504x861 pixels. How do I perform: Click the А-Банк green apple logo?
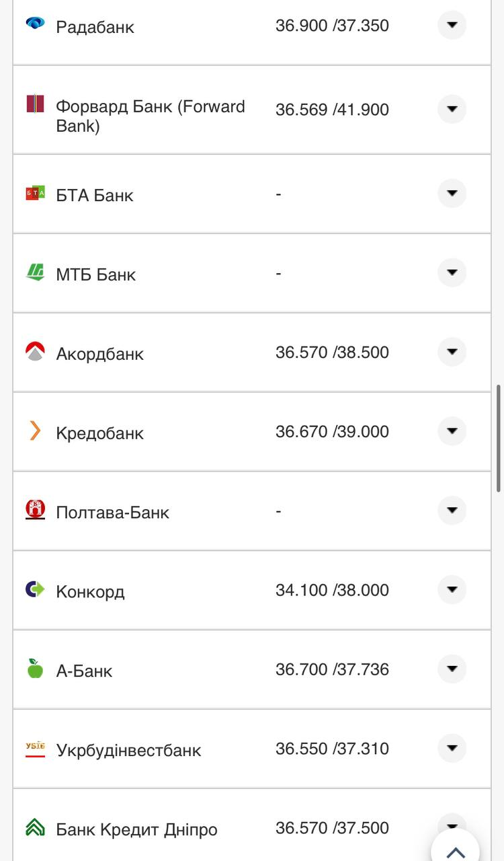coord(35,669)
